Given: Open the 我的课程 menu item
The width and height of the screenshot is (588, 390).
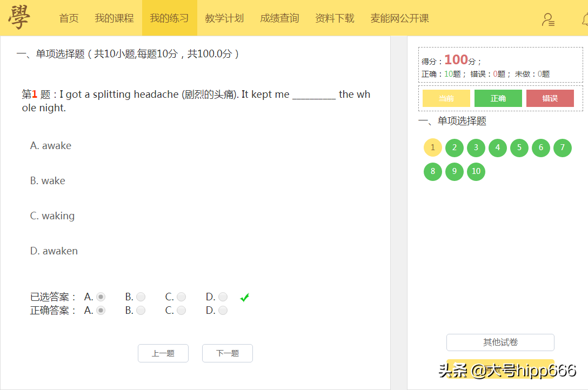Looking at the screenshot, I should click(114, 18).
